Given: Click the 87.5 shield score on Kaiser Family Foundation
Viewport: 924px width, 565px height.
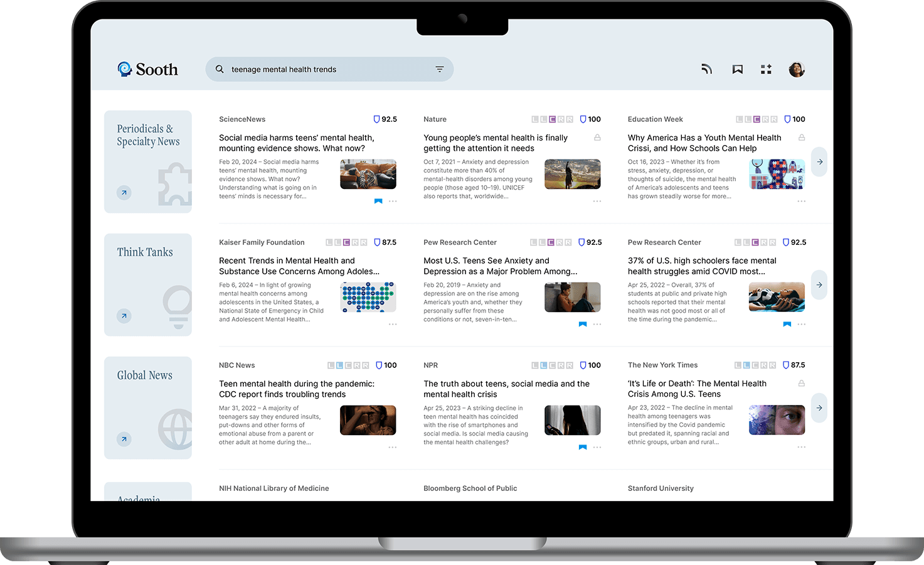Looking at the screenshot, I should point(385,242).
